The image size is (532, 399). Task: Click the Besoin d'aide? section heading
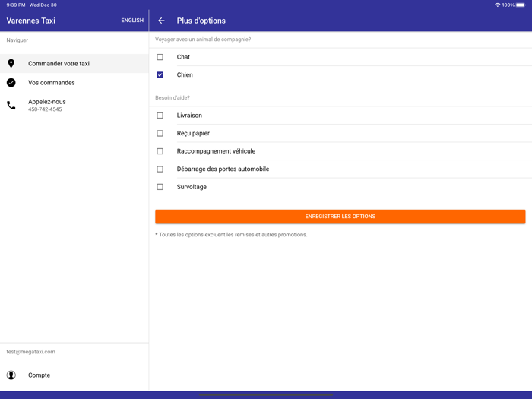173,98
